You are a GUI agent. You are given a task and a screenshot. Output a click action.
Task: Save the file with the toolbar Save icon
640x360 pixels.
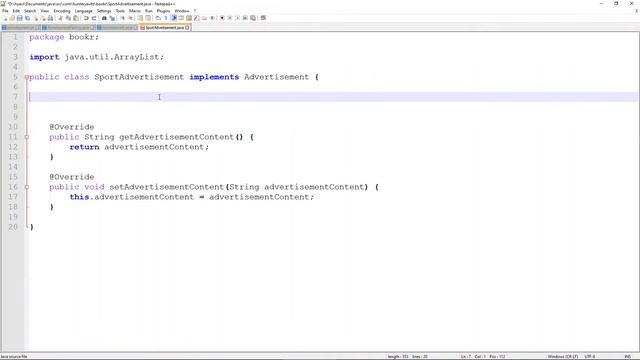(19, 18)
